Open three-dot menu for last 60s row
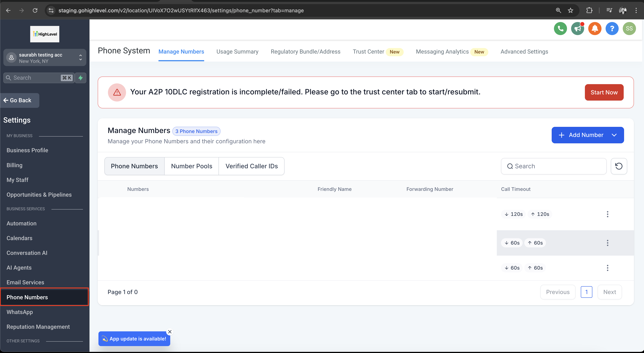This screenshot has height=353, width=644. tap(607, 268)
